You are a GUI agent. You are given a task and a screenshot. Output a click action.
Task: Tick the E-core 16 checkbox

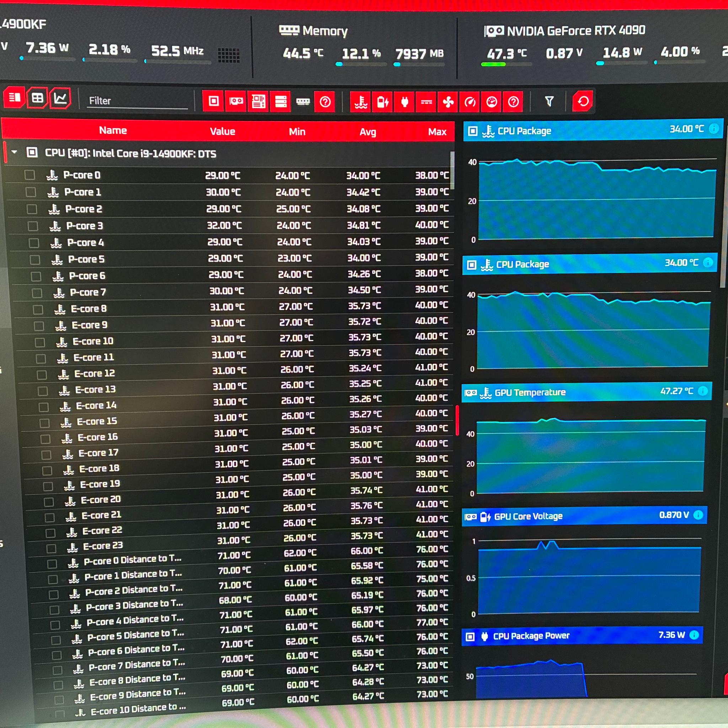click(45, 439)
